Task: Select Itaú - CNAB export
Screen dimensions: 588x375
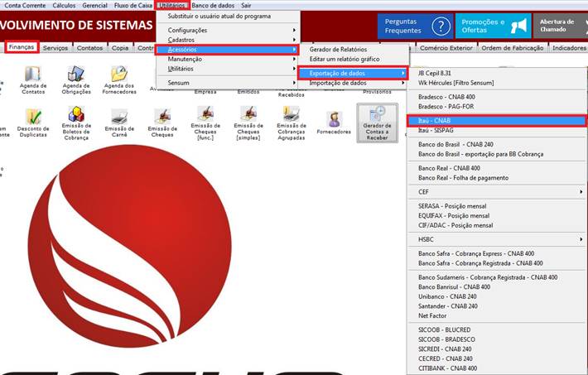Action: [497, 121]
